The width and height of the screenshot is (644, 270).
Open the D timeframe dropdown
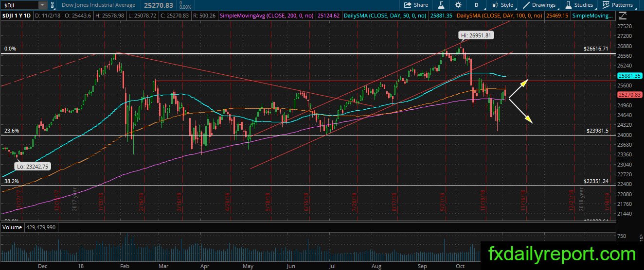tap(477, 5)
